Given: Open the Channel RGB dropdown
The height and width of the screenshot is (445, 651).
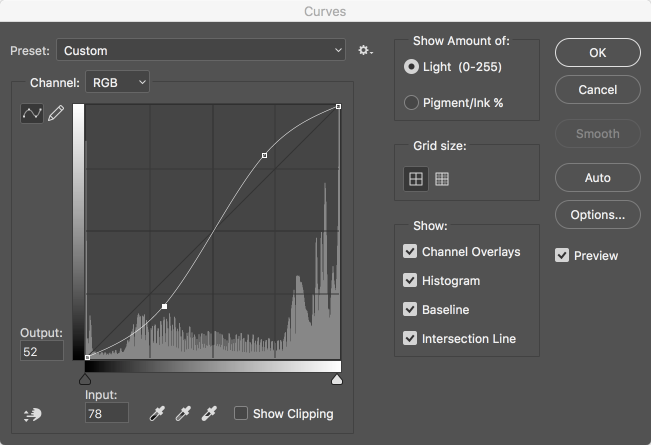Looking at the screenshot, I should (117, 82).
